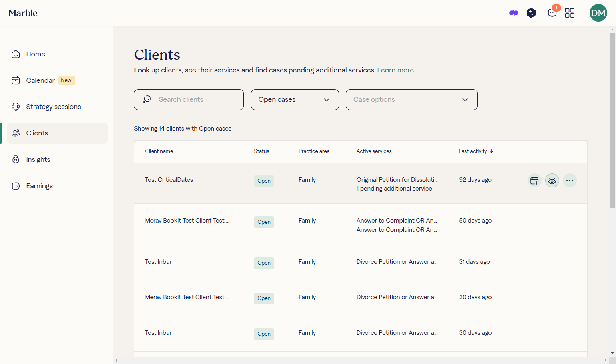The height and width of the screenshot is (364, 616).
Task: Sort by the Last activity column header
Action: (476, 151)
